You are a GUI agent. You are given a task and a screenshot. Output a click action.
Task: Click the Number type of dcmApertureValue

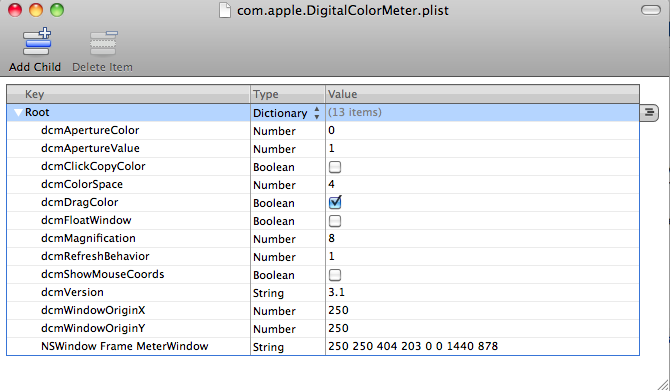pyautogui.click(x=274, y=149)
